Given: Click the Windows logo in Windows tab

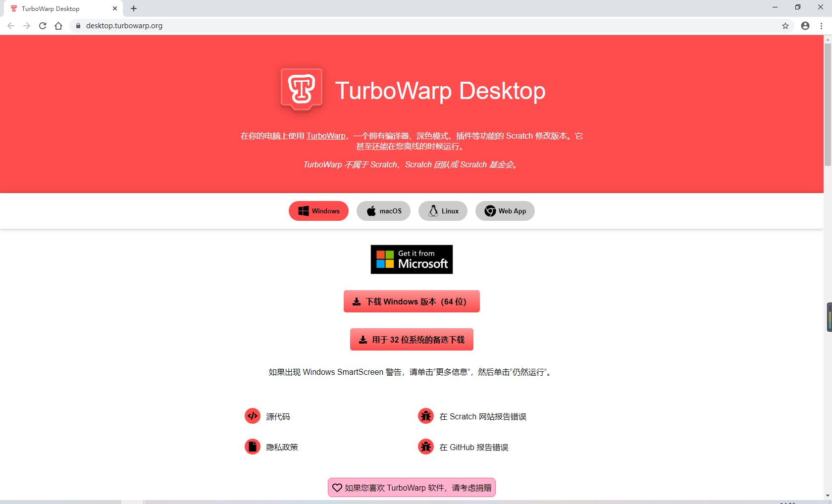Looking at the screenshot, I should pyautogui.click(x=304, y=211).
